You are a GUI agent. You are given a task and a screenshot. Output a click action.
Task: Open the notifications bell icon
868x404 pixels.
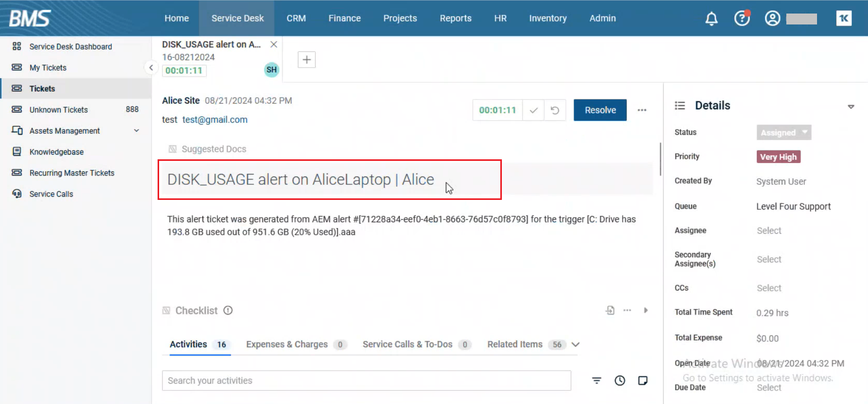pyautogui.click(x=711, y=19)
